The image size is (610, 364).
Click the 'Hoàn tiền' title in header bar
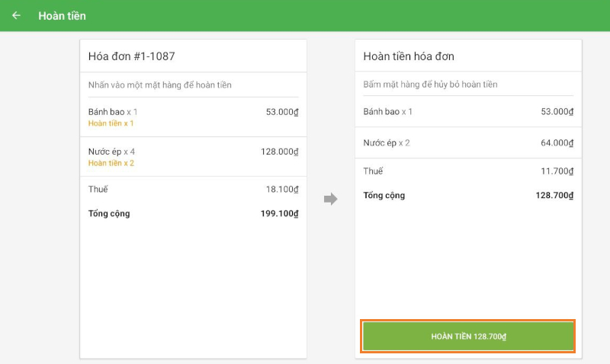[x=62, y=15]
